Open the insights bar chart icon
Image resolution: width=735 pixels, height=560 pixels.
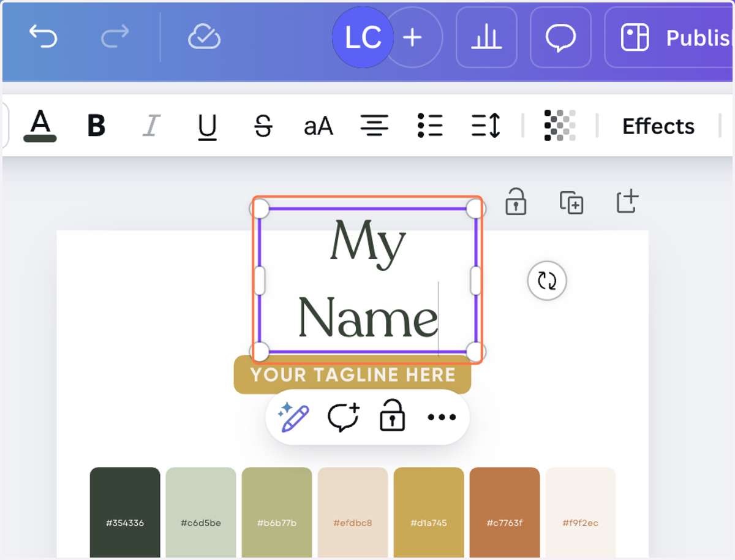[x=486, y=37]
